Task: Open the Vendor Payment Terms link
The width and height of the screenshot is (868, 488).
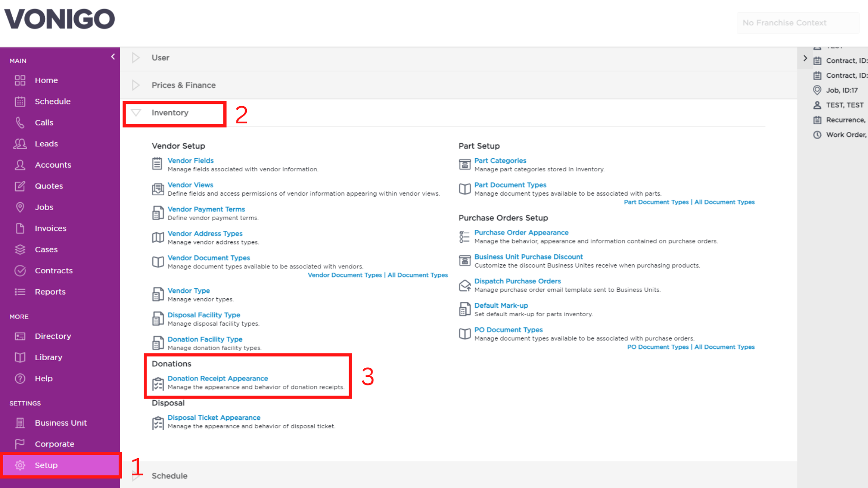Action: tap(206, 209)
